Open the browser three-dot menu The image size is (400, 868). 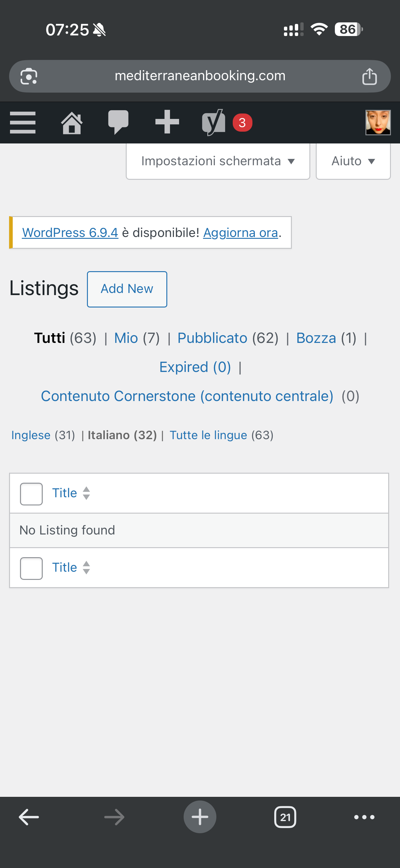click(364, 817)
